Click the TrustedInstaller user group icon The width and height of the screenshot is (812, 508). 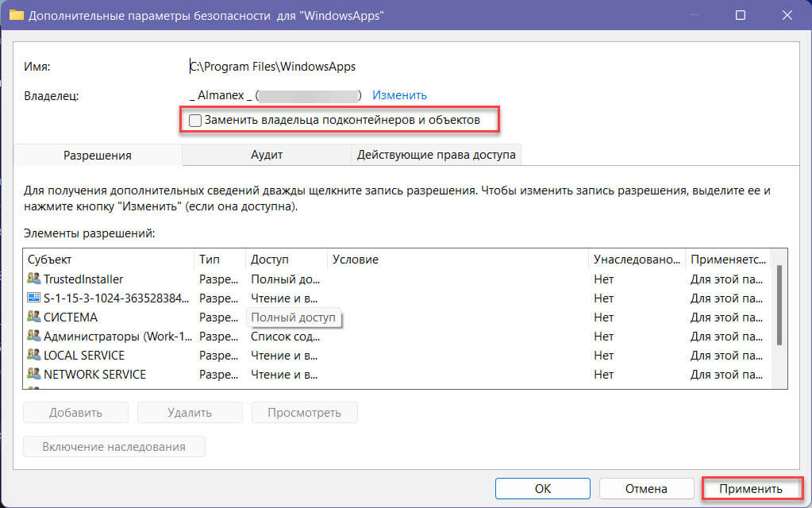(x=33, y=279)
